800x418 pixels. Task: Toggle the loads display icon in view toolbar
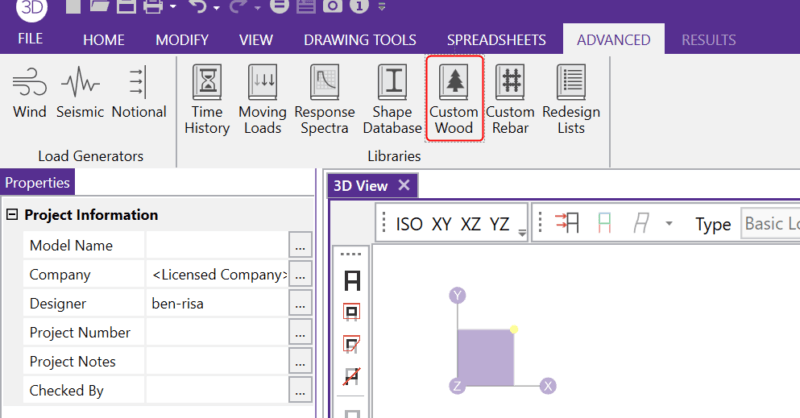567,224
